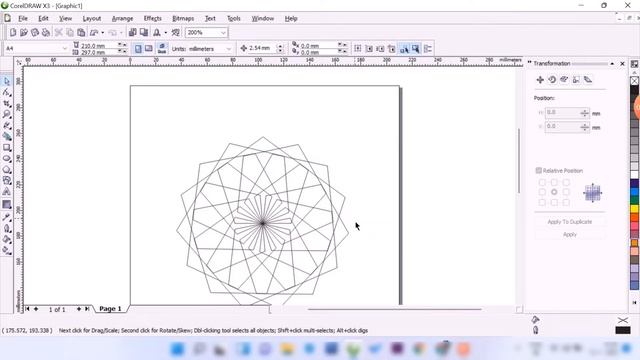The width and height of the screenshot is (640, 360).
Task: Click the nudge offset 2.54 mm spinner
Action: coord(280,49)
